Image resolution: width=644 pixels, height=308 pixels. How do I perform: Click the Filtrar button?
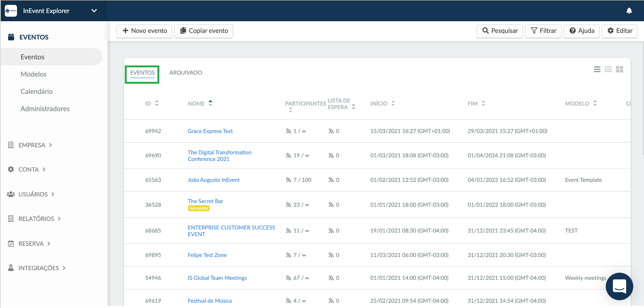pyautogui.click(x=543, y=31)
